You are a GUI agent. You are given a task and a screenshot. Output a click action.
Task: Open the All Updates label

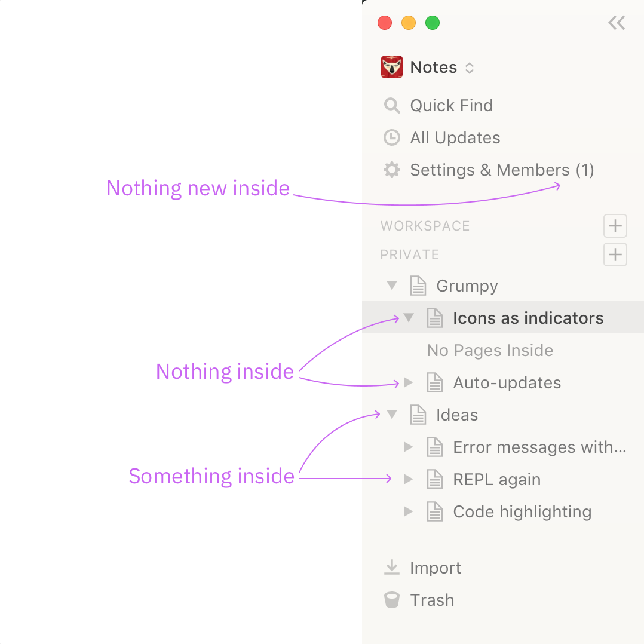[455, 137]
